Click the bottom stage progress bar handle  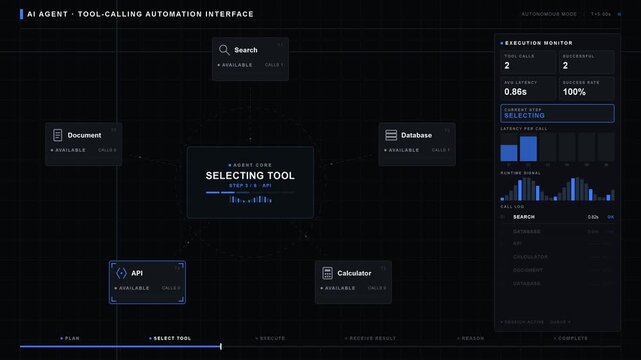[221, 347]
